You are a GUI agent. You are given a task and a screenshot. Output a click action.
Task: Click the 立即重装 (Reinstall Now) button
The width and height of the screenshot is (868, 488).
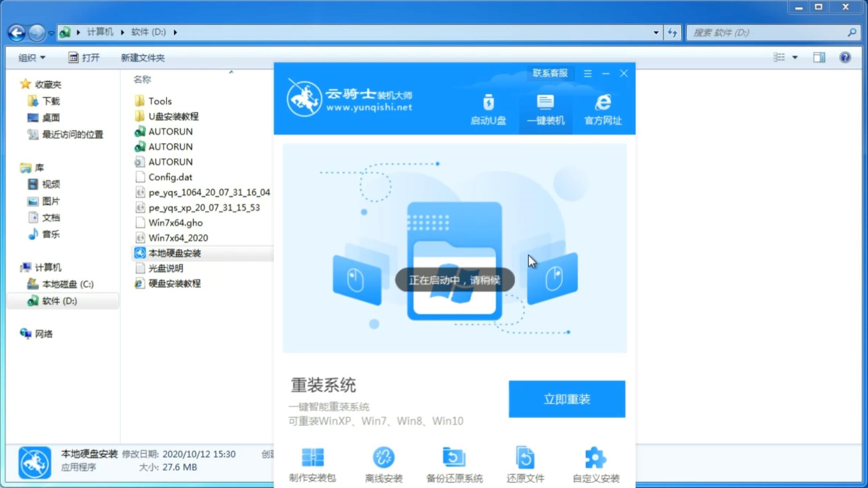click(x=566, y=399)
